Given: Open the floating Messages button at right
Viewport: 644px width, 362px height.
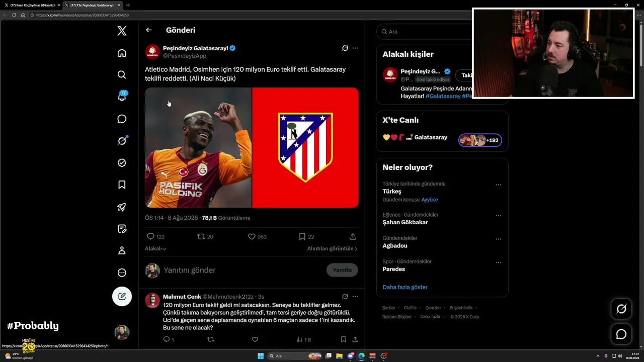Looking at the screenshot, I should pos(621,334).
